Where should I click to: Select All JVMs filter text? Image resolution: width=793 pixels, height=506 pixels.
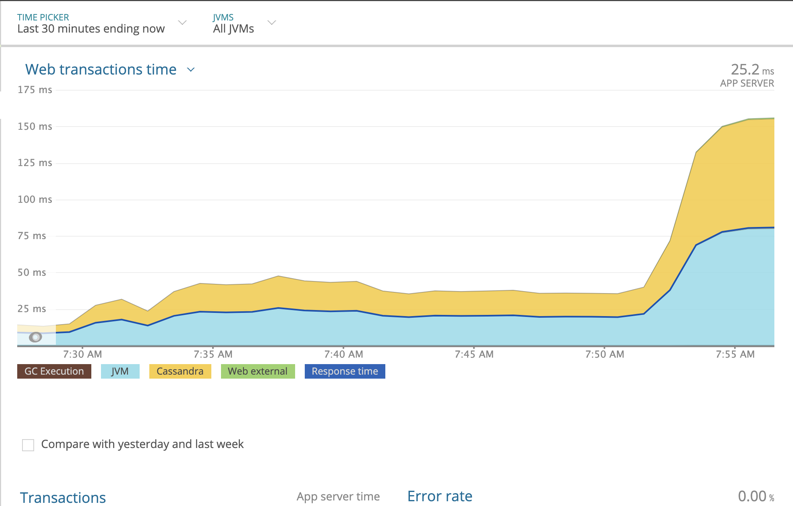pos(233,29)
